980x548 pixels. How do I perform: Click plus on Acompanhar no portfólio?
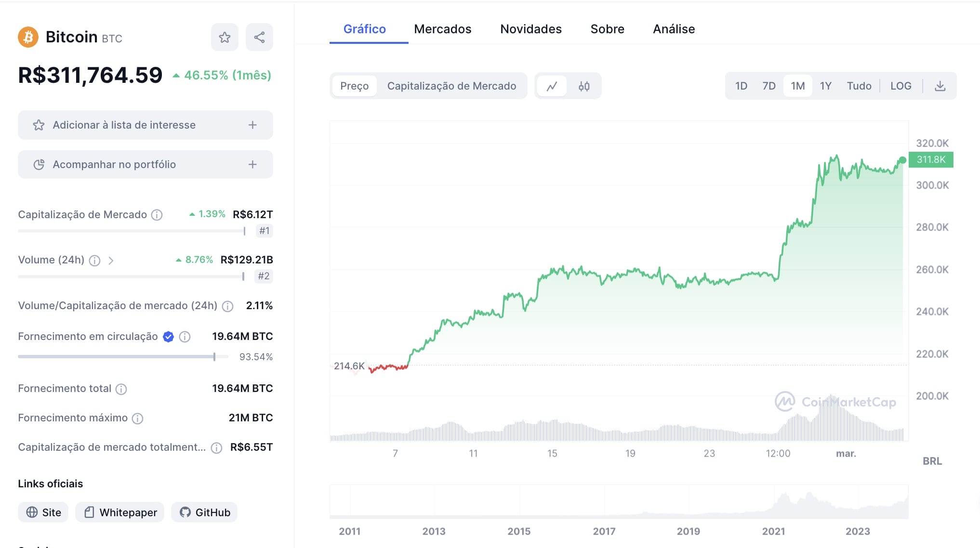[252, 165]
